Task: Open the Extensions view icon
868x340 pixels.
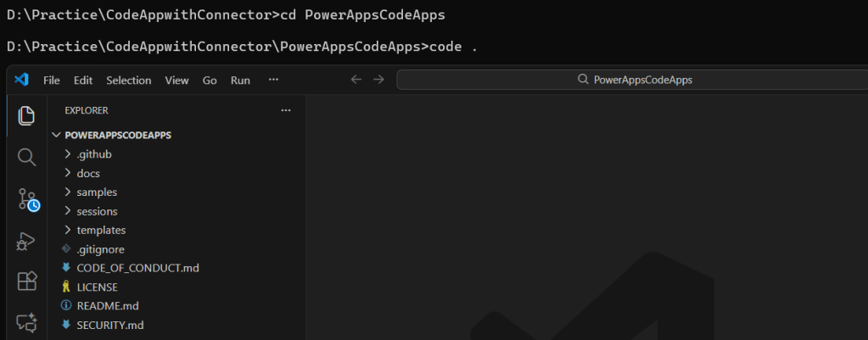Action: (x=26, y=281)
